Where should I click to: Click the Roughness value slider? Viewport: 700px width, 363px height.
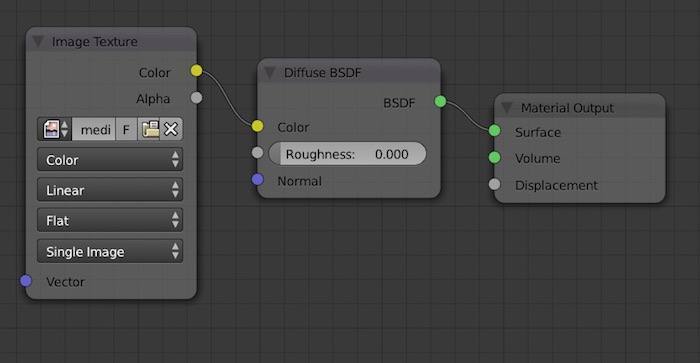(x=347, y=154)
